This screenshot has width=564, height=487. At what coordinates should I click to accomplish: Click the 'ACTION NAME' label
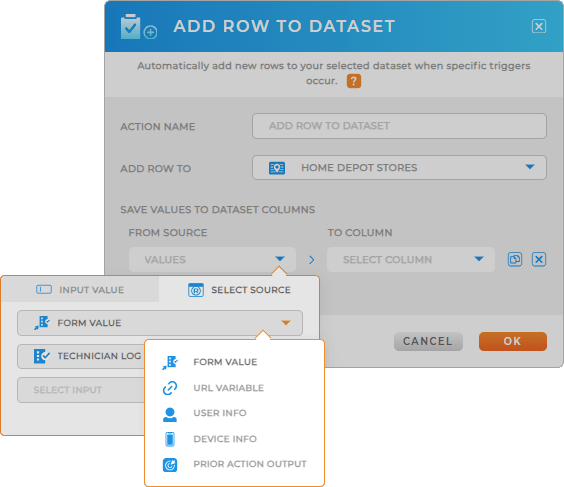(x=158, y=127)
